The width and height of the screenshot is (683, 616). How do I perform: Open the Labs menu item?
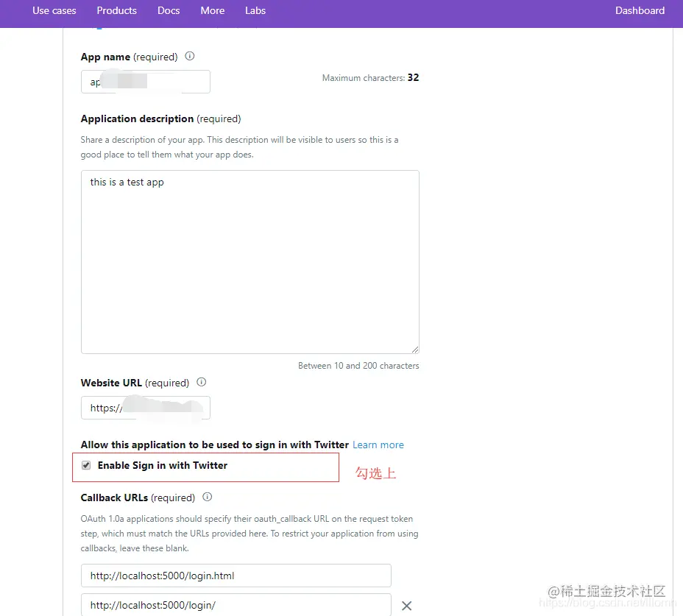[255, 10]
